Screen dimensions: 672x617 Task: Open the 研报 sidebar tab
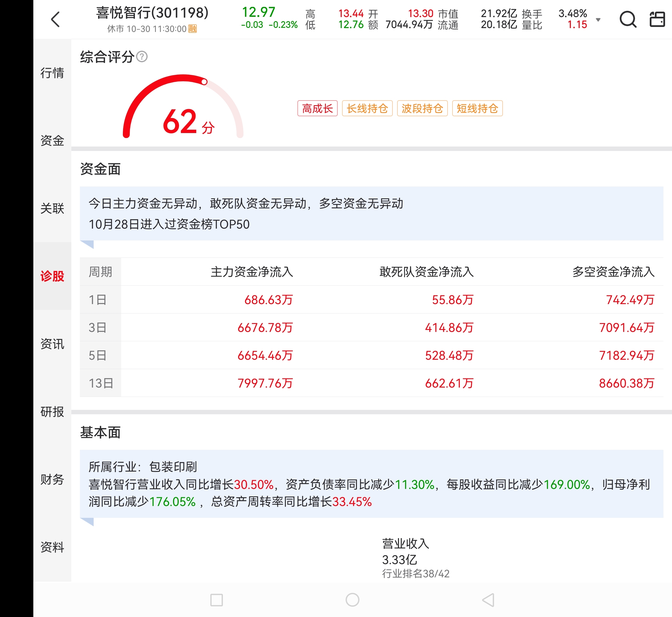point(52,412)
